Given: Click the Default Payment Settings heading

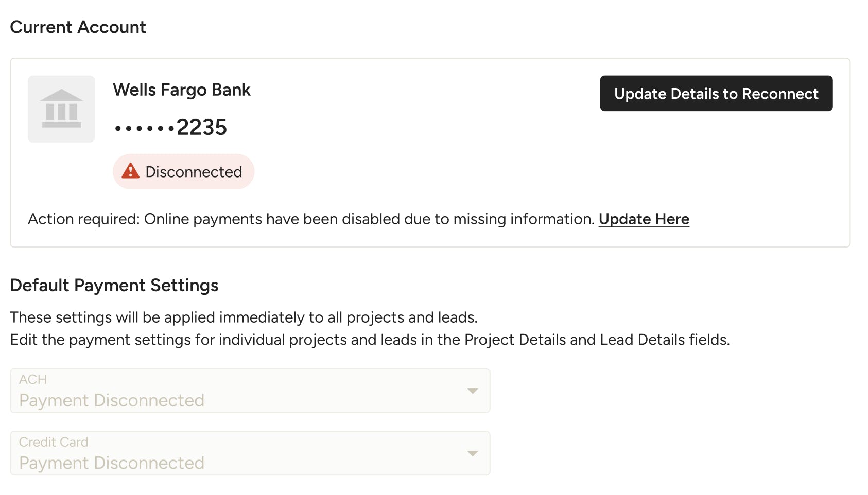Looking at the screenshot, I should [115, 285].
